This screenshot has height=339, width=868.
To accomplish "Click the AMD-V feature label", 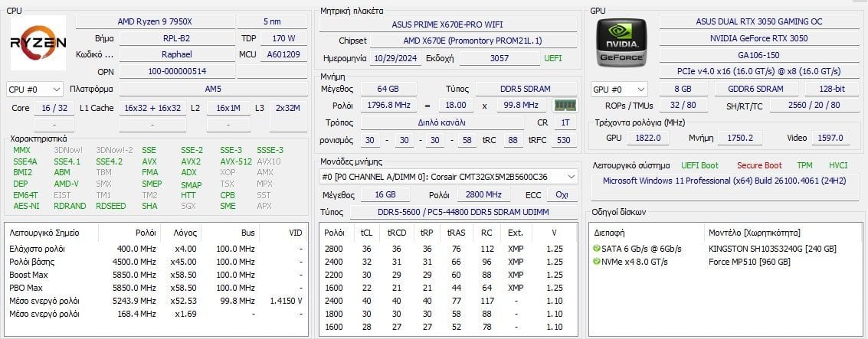I will tap(66, 184).
